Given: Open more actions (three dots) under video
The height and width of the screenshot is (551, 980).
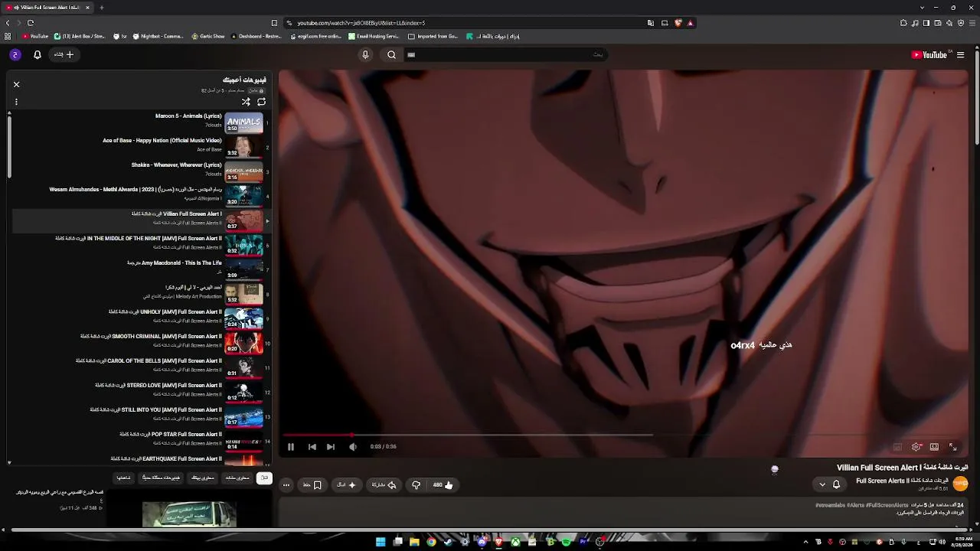Looking at the screenshot, I should 286,484.
